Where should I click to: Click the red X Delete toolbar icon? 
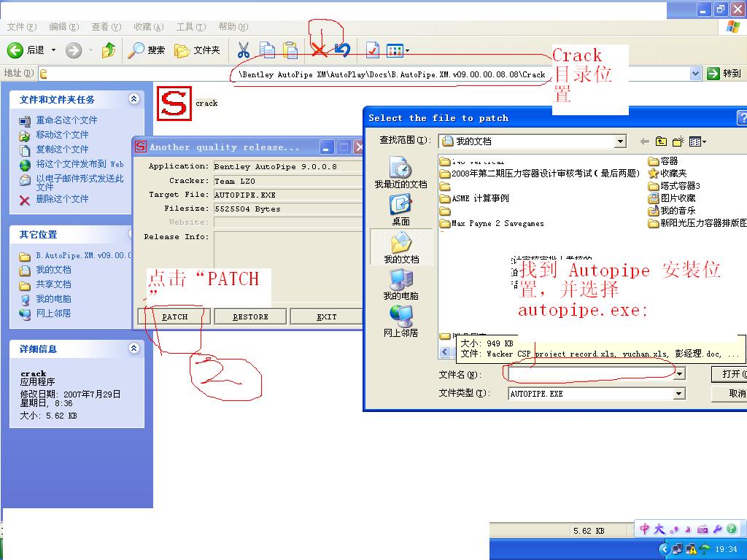click(x=320, y=50)
